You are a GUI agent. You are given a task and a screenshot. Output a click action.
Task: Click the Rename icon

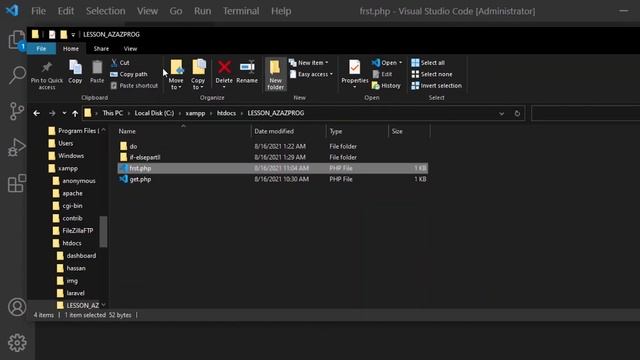[x=247, y=72]
